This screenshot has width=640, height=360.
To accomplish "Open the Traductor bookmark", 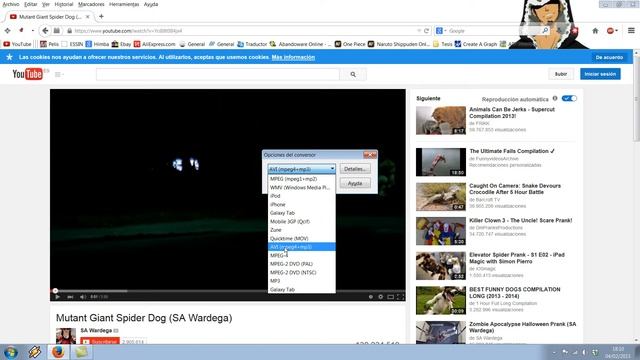I will point(252,44).
